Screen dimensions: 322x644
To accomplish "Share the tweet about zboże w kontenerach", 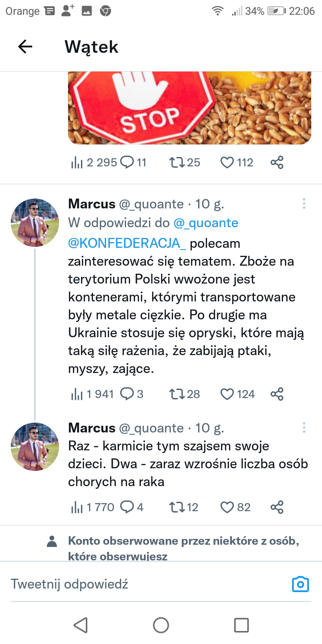I will 277,394.
